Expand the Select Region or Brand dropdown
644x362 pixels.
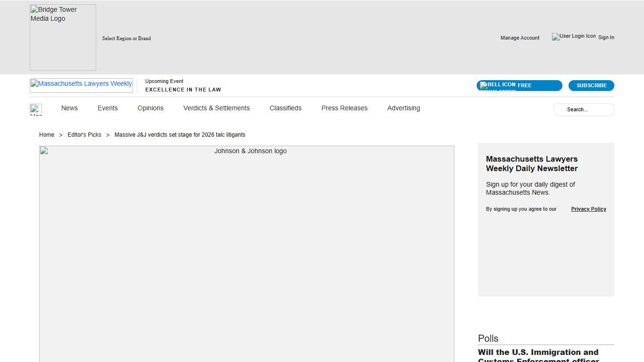click(126, 38)
